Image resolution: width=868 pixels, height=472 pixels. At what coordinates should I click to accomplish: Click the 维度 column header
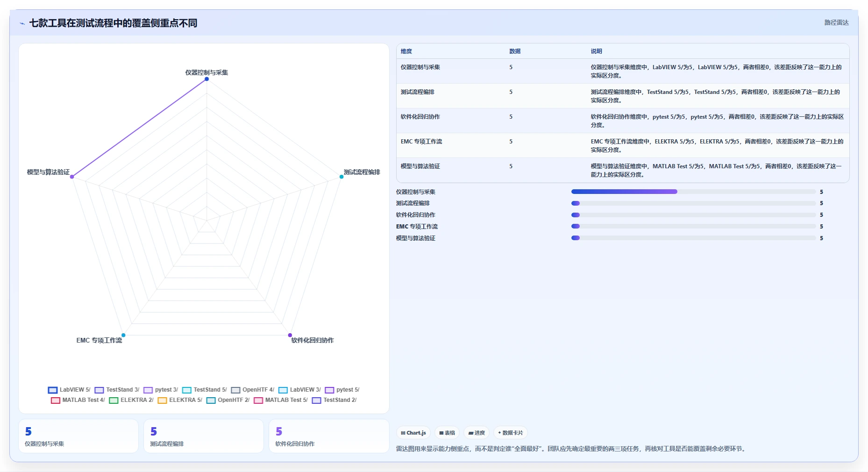pyautogui.click(x=406, y=51)
